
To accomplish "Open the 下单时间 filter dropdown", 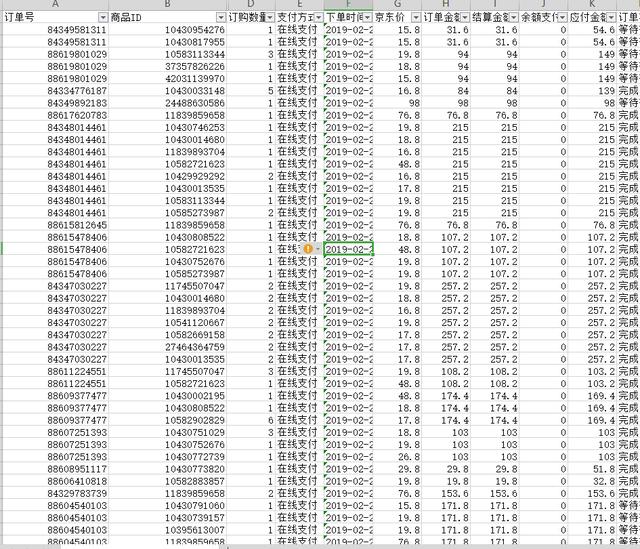I will click(368, 18).
